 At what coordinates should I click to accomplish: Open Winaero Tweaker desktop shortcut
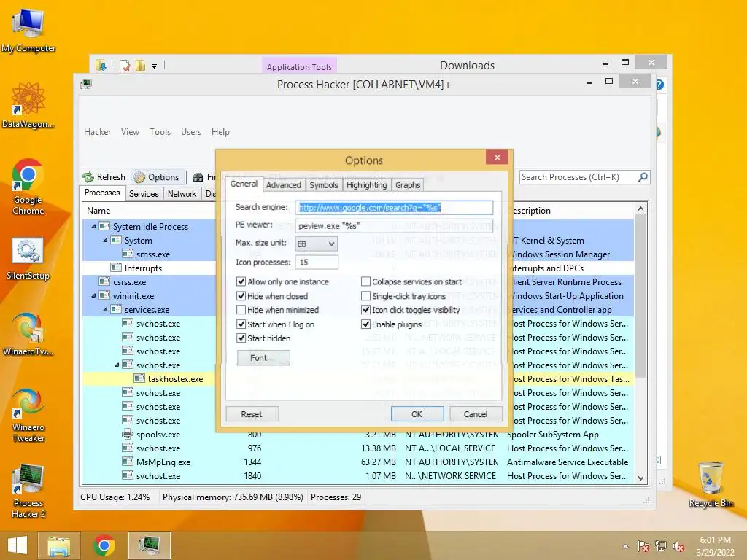pyautogui.click(x=28, y=416)
